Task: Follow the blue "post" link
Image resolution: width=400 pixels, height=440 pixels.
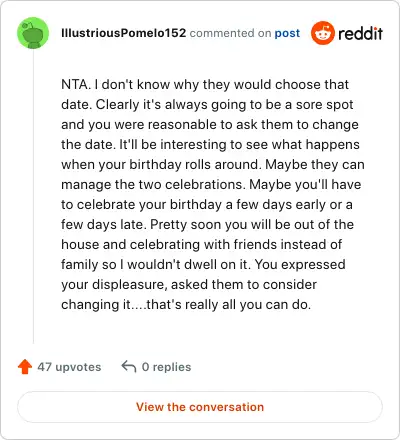Action: click(x=287, y=33)
